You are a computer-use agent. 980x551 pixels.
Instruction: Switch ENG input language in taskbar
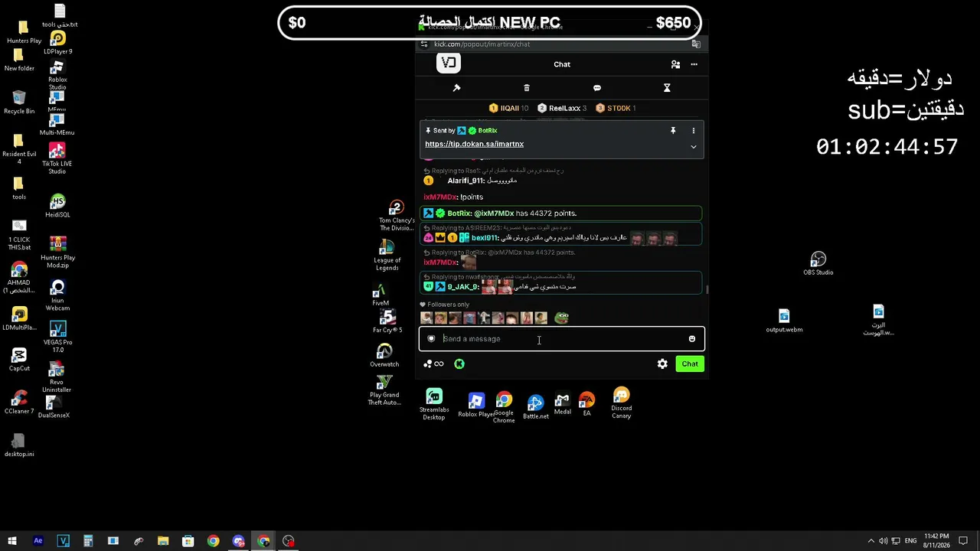(910, 541)
